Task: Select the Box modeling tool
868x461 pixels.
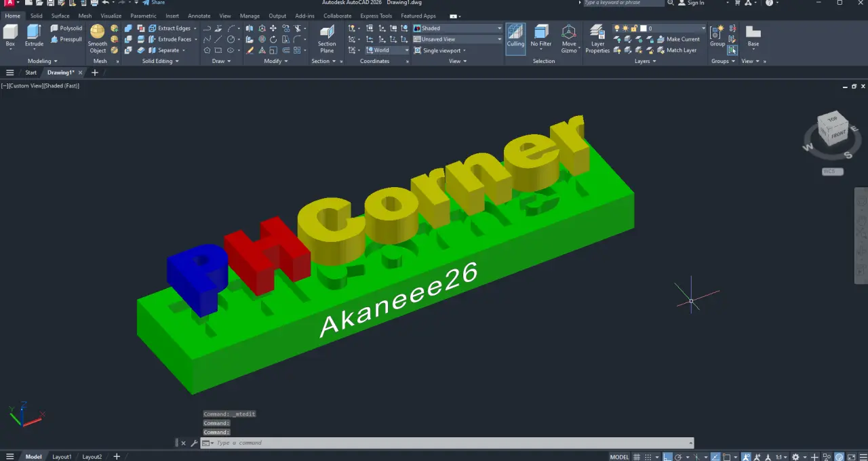Action: pyautogui.click(x=10, y=35)
